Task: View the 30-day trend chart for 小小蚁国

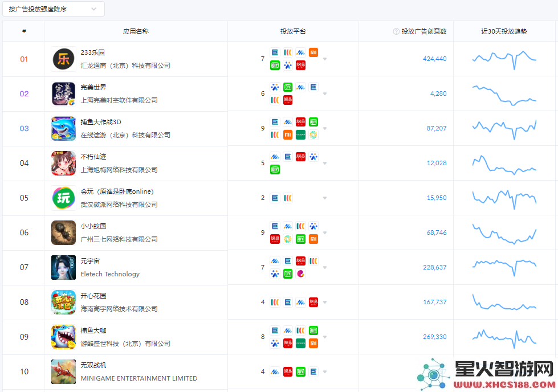Action: click(x=504, y=234)
